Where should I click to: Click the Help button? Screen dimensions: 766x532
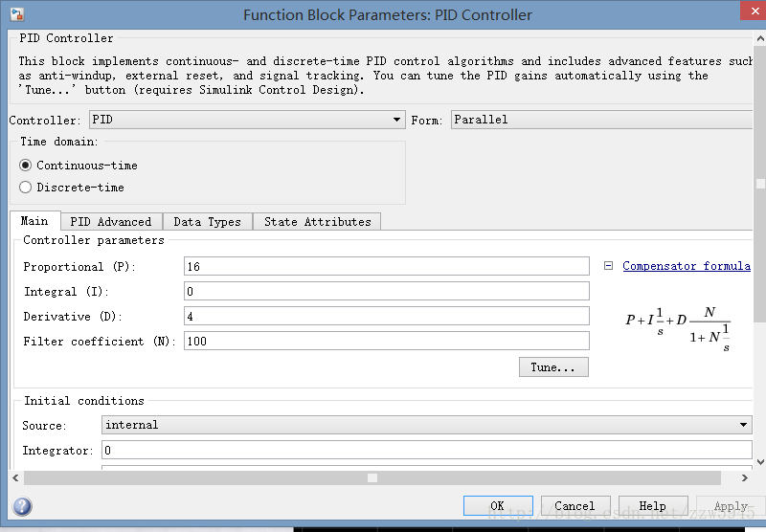click(x=653, y=505)
